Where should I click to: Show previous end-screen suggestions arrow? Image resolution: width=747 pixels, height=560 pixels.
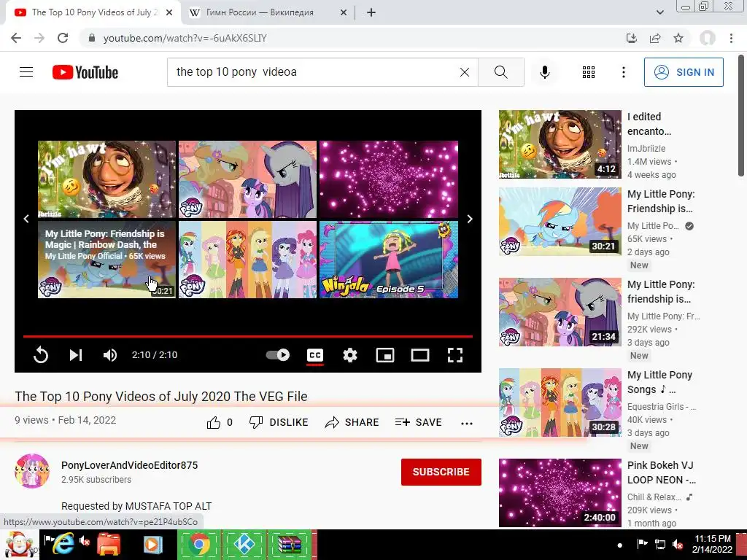click(26, 219)
